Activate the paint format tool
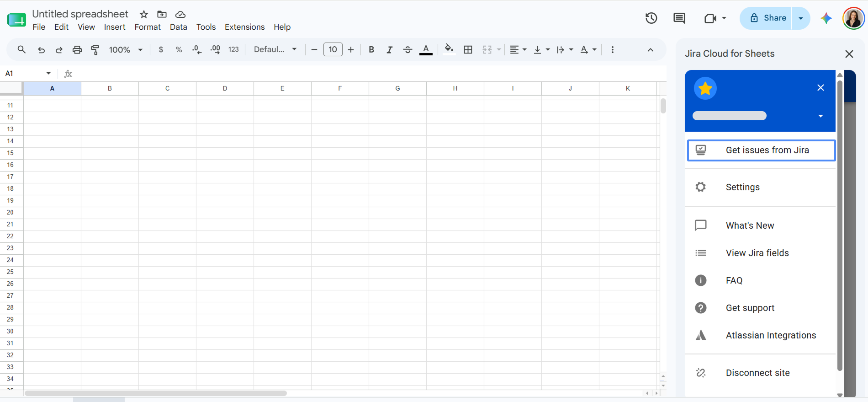The image size is (868, 402). 95,50
